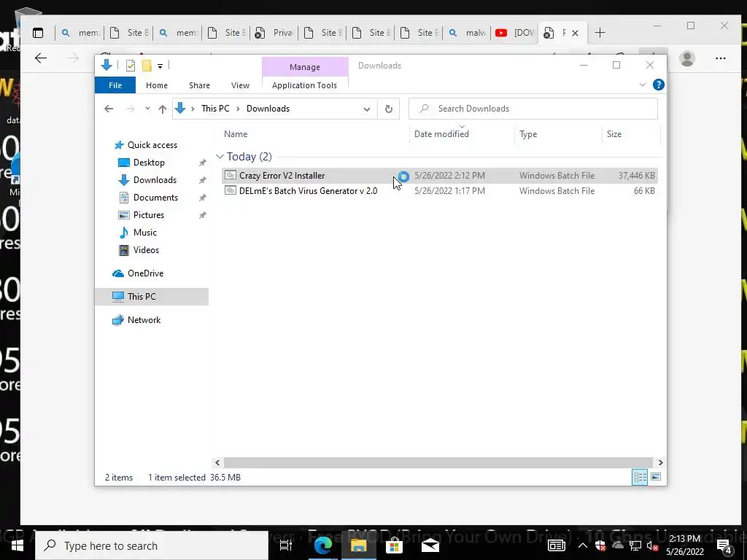Open the File ribbon tab
Viewport: 747px width, 560px height.
(x=115, y=85)
